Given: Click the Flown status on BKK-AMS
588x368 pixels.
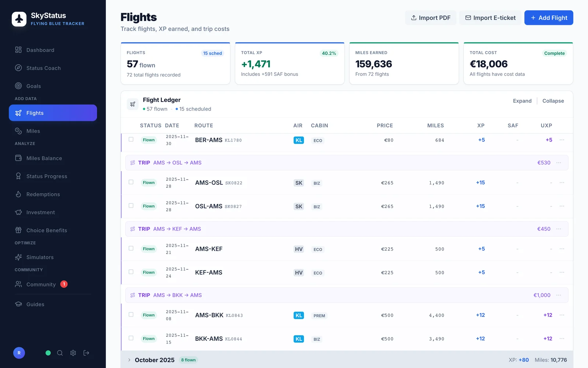Looking at the screenshot, I should tap(149, 339).
